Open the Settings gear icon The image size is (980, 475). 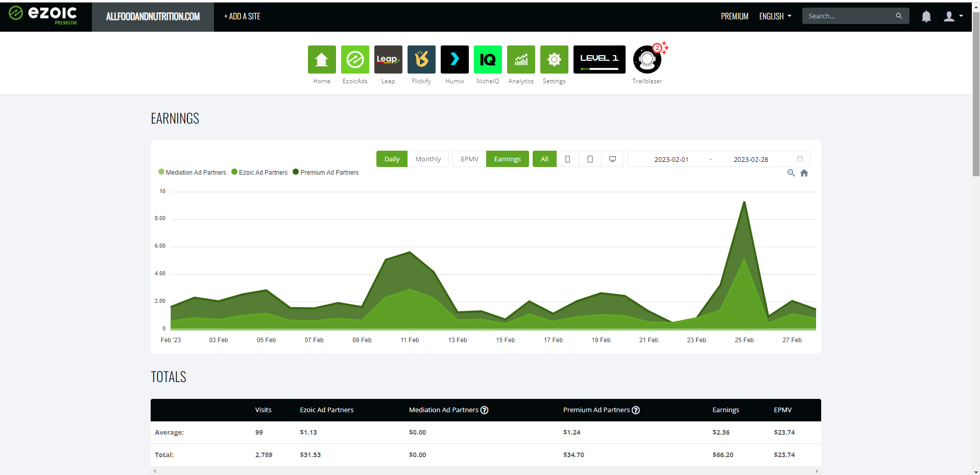tap(554, 59)
